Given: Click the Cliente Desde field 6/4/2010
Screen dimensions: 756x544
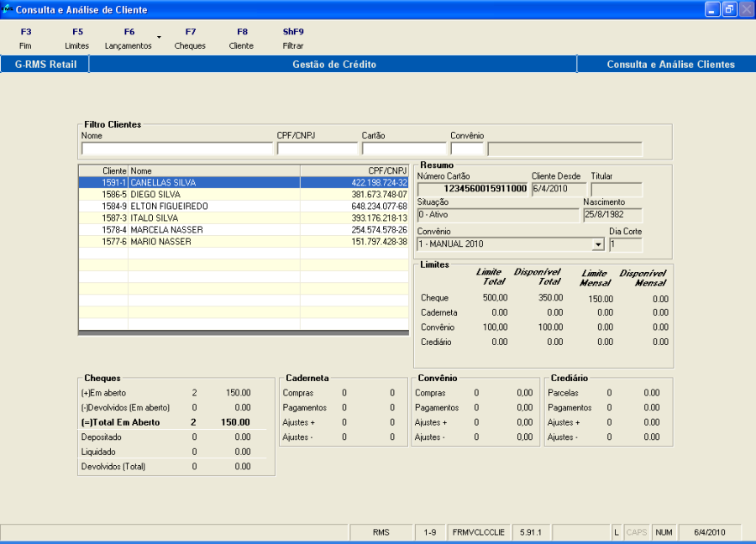Looking at the screenshot, I should (559, 189).
